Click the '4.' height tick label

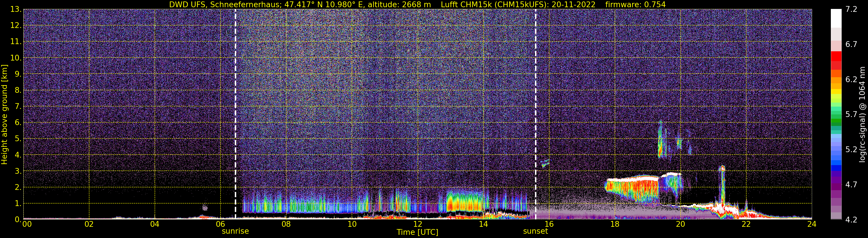click(x=18, y=155)
